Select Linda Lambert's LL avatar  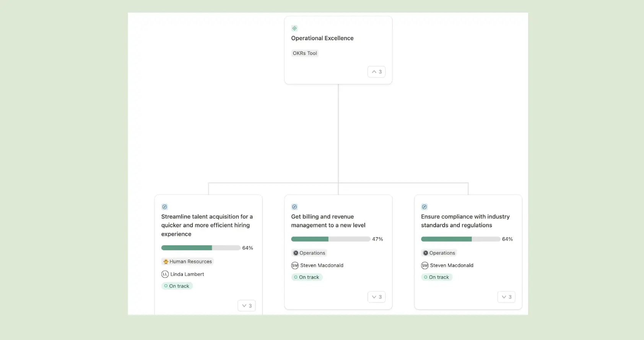pos(164,274)
